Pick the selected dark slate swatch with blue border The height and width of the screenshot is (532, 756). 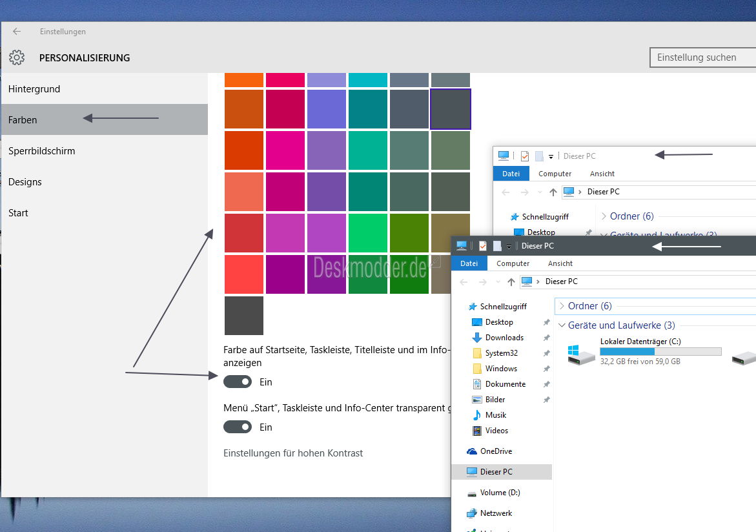click(451, 109)
